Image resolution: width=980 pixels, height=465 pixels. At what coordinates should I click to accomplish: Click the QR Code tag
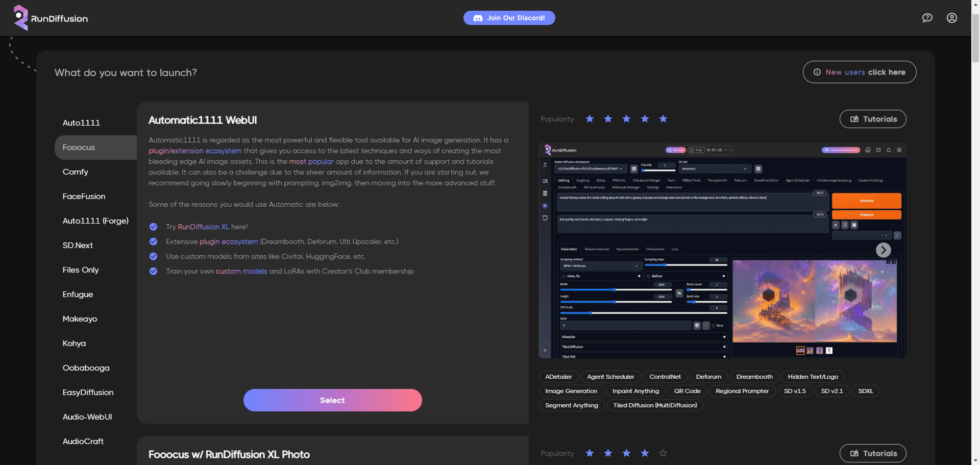pos(688,391)
